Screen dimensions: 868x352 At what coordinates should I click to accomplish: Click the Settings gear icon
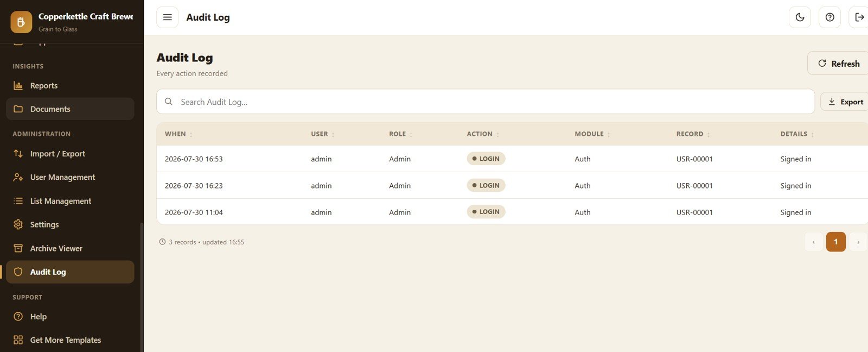pyautogui.click(x=18, y=224)
